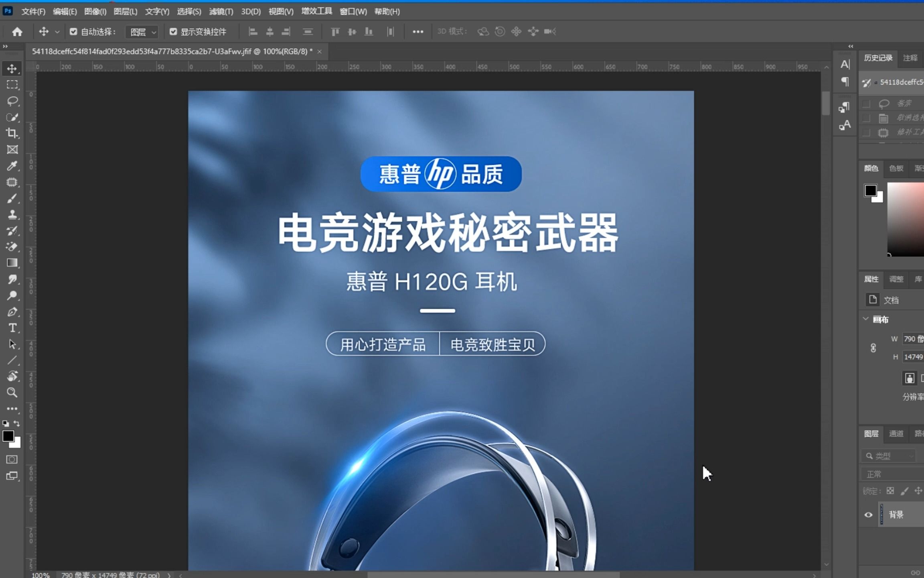The image size is (924, 578).
Task: Click status bar info arrow
Action: click(x=169, y=575)
